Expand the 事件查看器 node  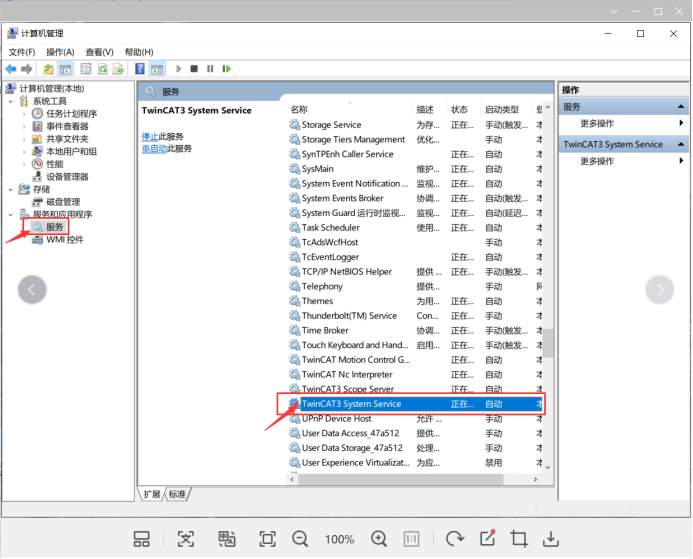coord(24,126)
